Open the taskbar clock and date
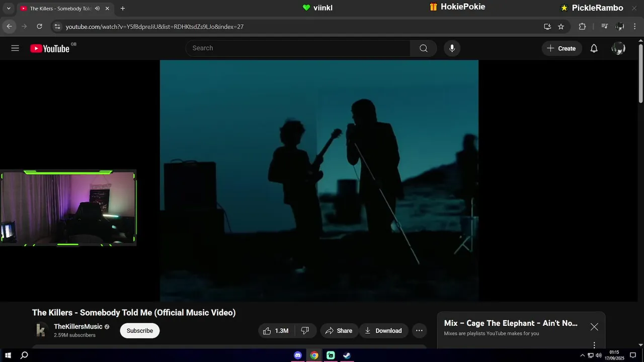This screenshot has width=644, height=362. [614, 355]
